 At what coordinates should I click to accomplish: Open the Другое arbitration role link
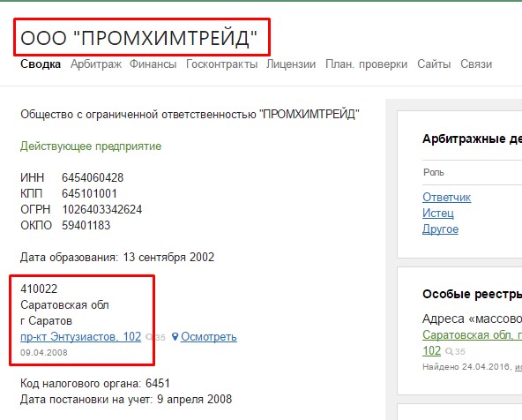tap(440, 229)
